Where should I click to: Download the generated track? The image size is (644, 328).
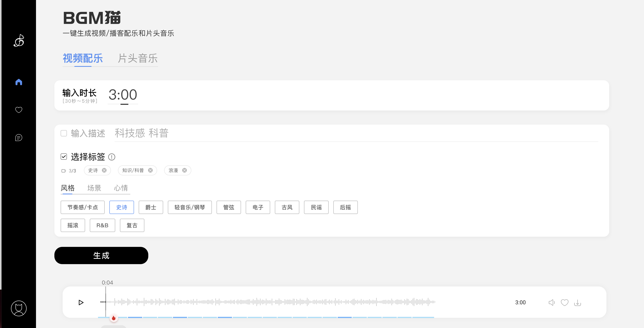coord(577,303)
